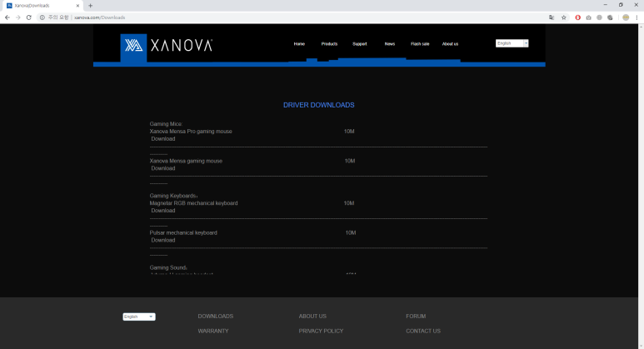Close the Xanova Downloads tab
The height and width of the screenshot is (349, 644).
pos(77,6)
